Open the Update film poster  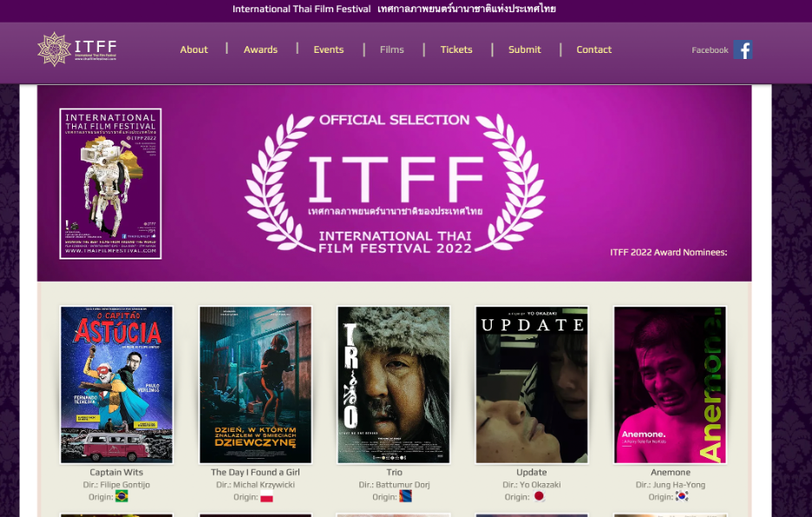[x=532, y=384]
